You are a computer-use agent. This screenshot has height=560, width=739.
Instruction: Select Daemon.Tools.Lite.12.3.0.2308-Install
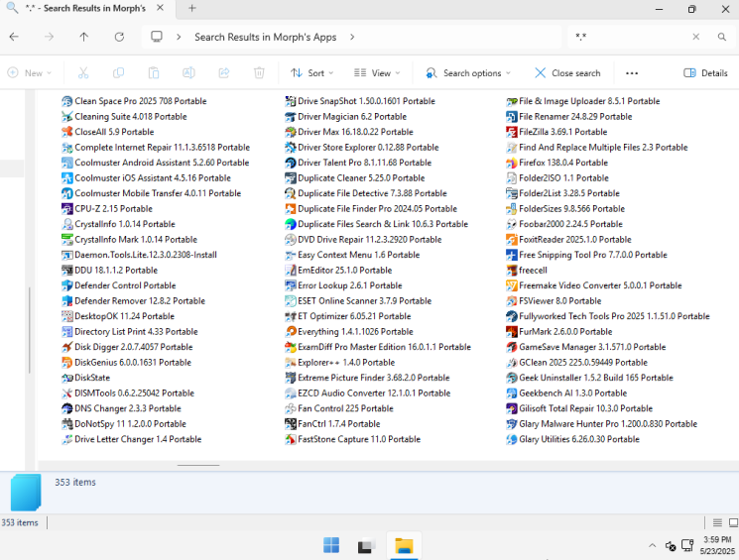(140, 255)
